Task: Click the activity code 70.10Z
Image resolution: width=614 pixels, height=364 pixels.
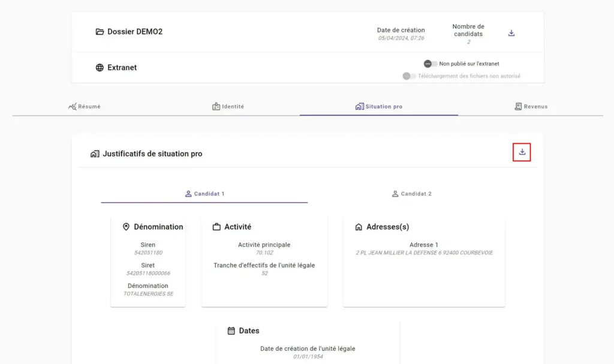Action: [264, 252]
